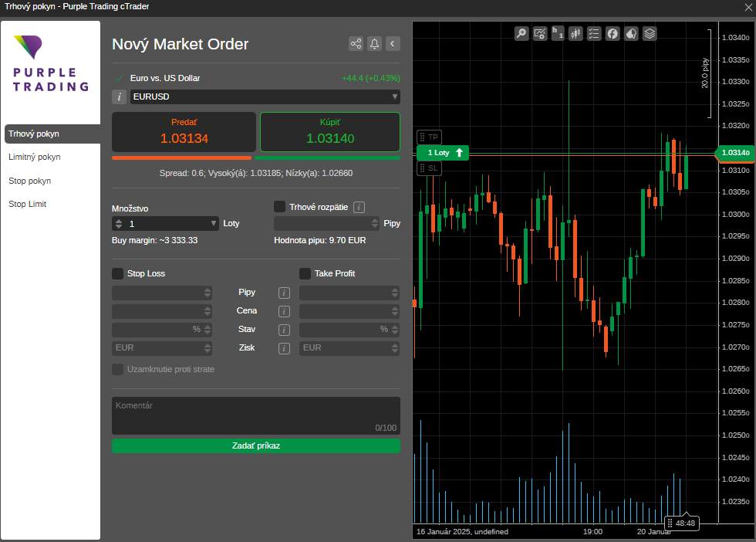Screen dimensions: 756x542
Task: Enable the Take Profit checkbox
Action: (x=305, y=273)
